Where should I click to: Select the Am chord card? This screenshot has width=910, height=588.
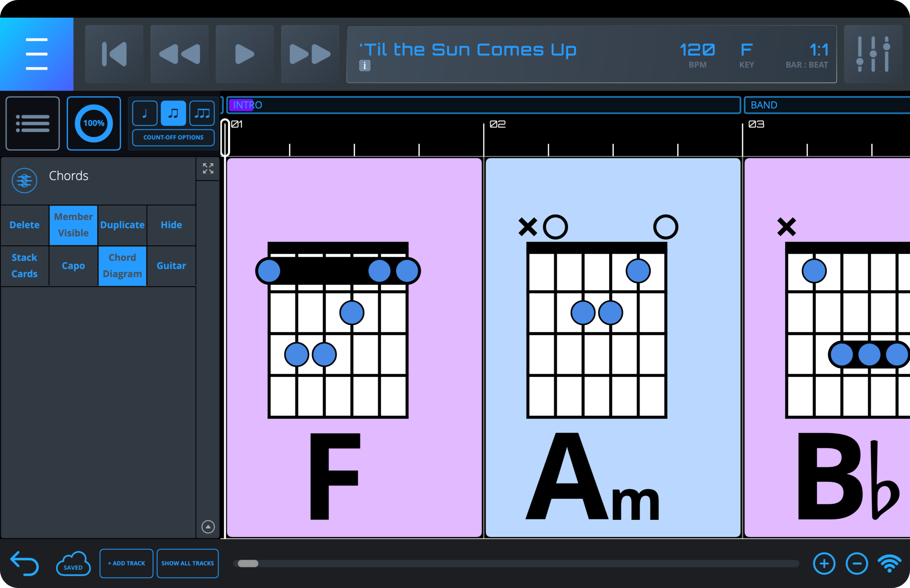pos(613,347)
